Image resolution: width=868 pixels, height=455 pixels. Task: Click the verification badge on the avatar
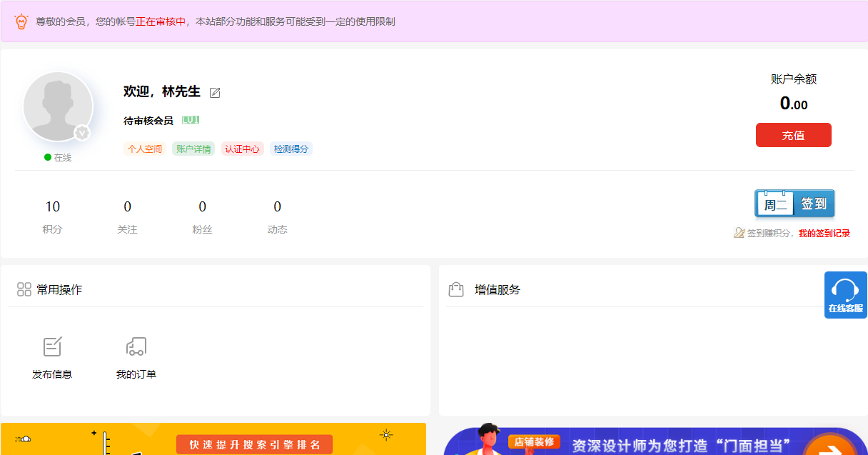pyautogui.click(x=82, y=133)
